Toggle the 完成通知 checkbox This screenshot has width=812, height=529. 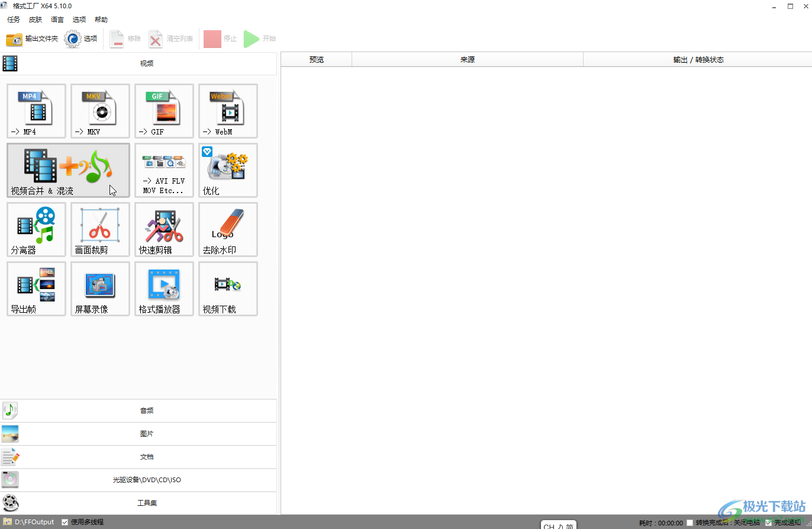(769, 523)
